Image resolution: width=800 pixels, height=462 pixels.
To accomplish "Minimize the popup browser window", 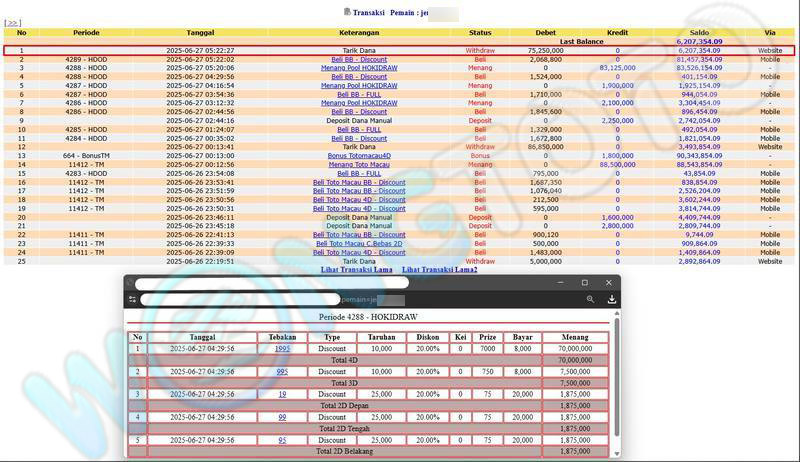I will click(x=558, y=283).
